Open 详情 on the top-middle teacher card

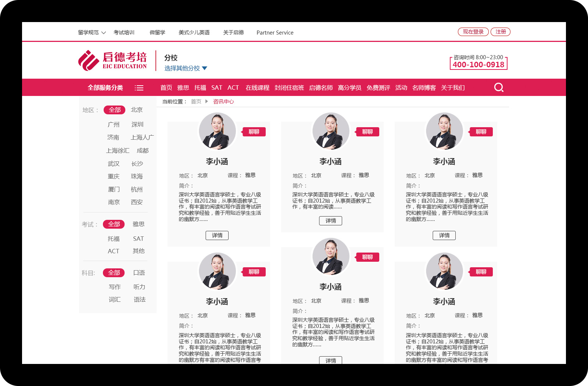pyautogui.click(x=331, y=221)
